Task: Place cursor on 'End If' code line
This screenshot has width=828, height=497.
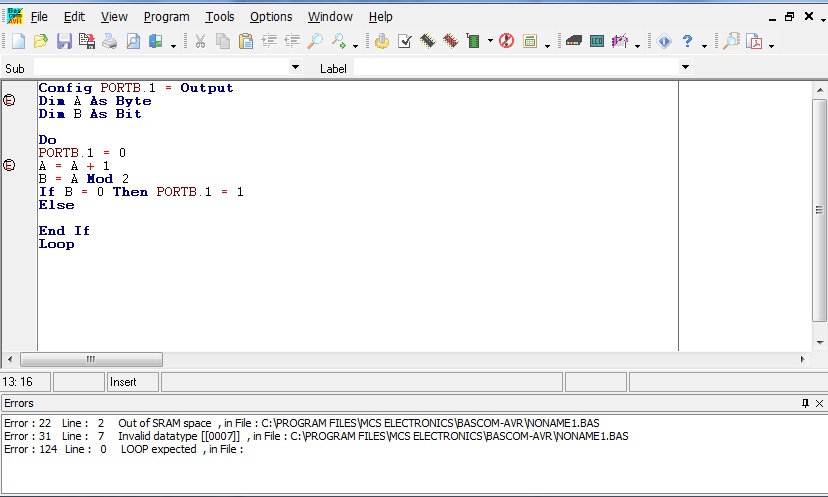Action: [64, 231]
